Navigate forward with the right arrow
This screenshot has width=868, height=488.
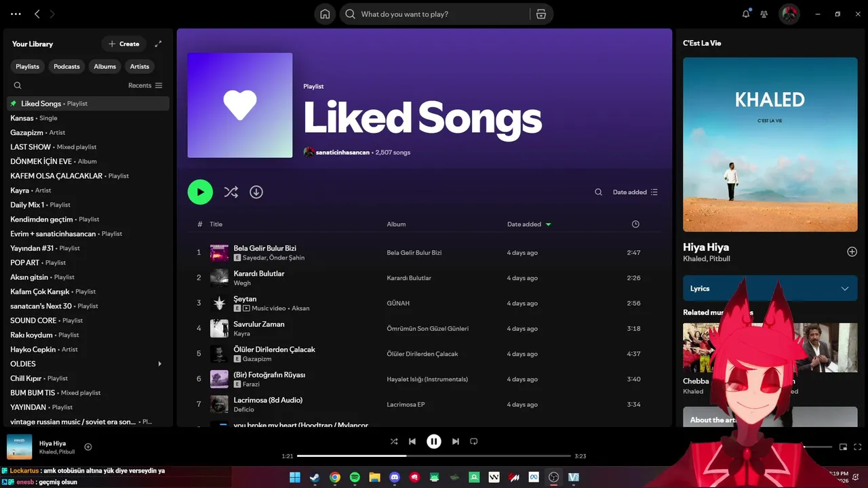pyautogui.click(x=52, y=14)
